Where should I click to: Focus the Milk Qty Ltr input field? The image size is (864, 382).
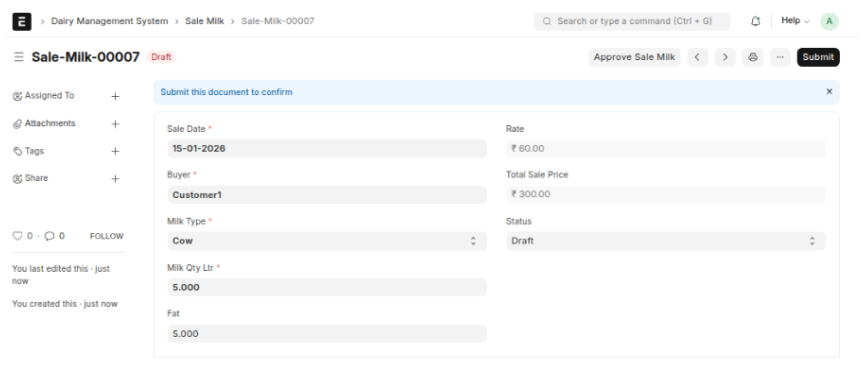pos(327,287)
